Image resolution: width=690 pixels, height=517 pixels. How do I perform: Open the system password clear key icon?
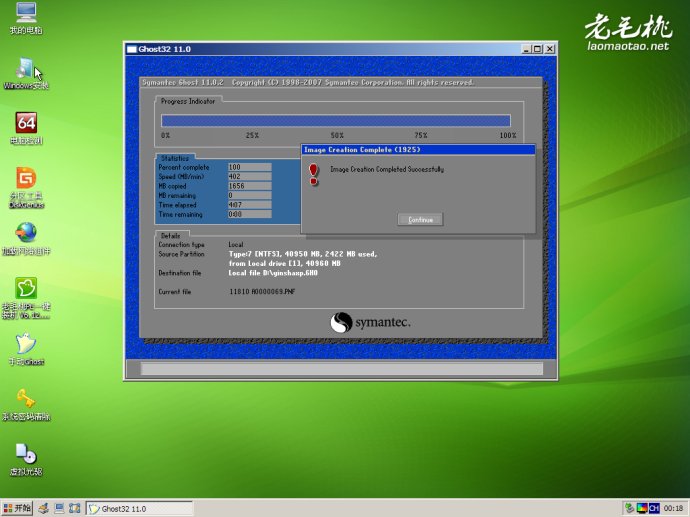coord(26,399)
